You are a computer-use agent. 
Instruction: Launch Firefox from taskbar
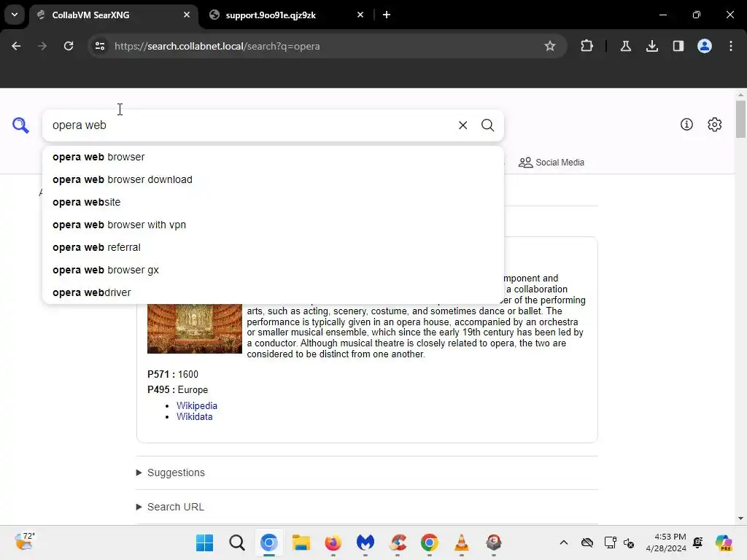pos(333,542)
